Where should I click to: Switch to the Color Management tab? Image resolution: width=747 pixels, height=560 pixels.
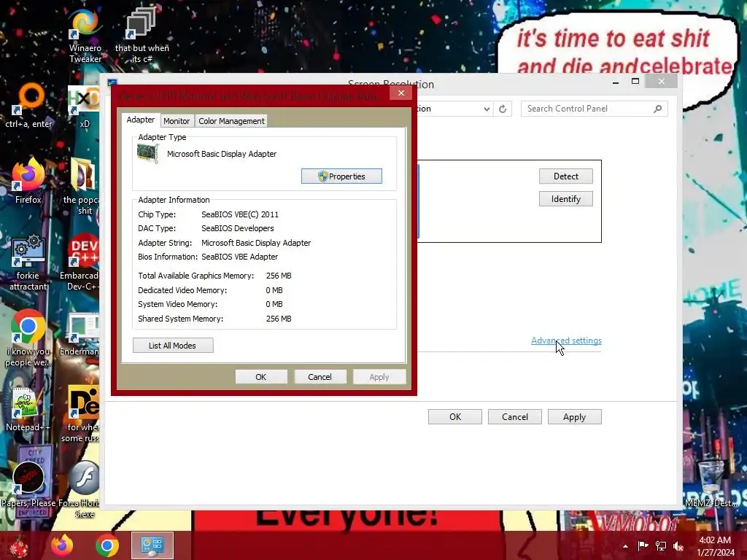[x=231, y=121]
